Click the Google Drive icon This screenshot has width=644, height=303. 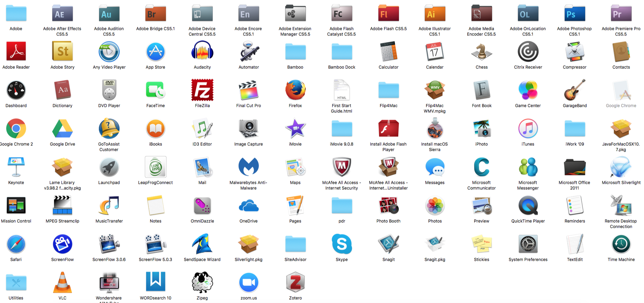pos(62,129)
